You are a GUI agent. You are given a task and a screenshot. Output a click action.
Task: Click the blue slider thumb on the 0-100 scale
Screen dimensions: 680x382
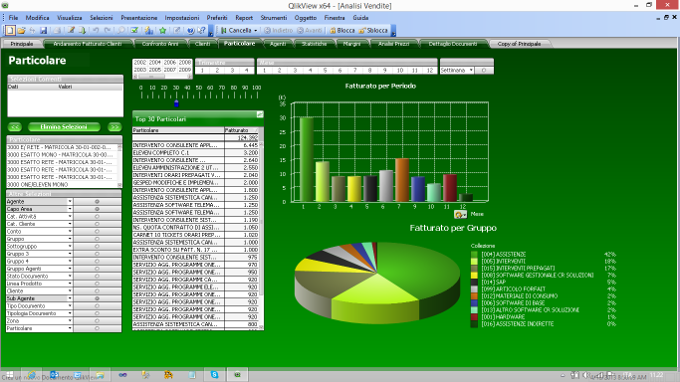click(176, 104)
